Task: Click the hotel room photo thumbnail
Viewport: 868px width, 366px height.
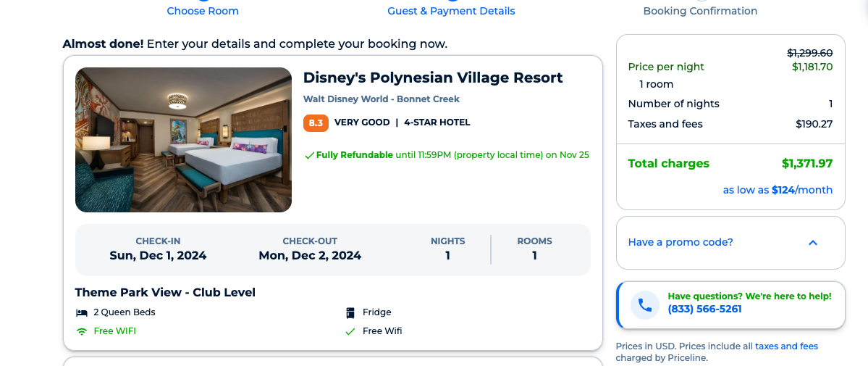Action: 183,140
